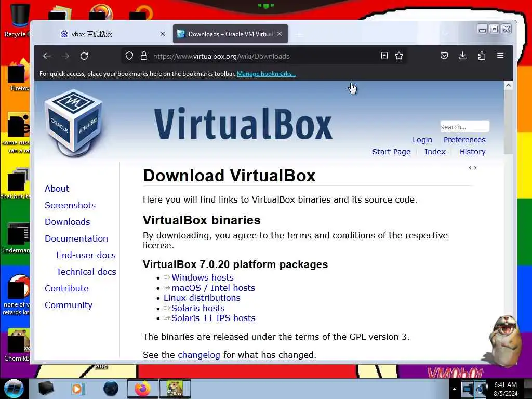Screen dimensions: 532x399
Task: Click the hamster mascot on desktop
Action: [x=505, y=341]
